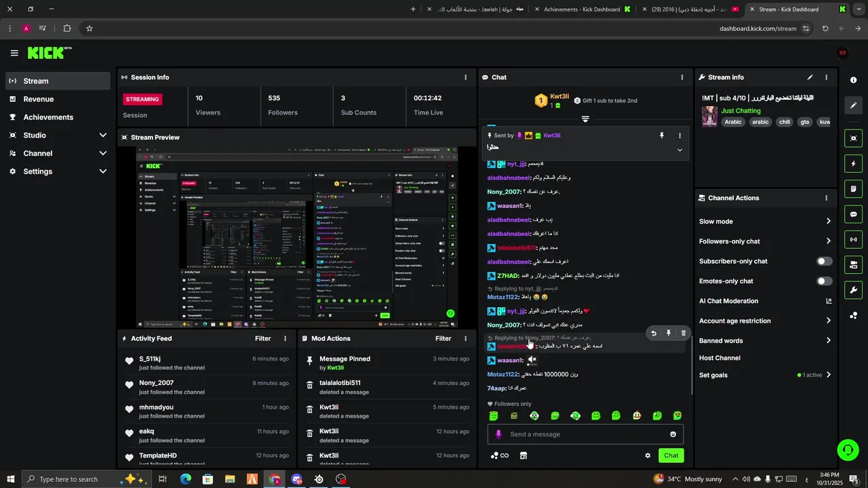The image size is (868, 488).
Task: Open the Channel Actions options menu
Action: pos(826,198)
